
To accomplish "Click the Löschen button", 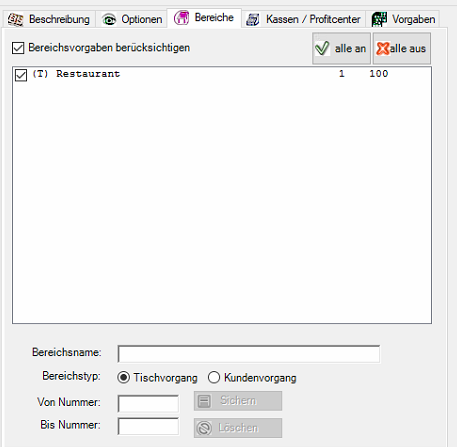I will pyautogui.click(x=238, y=428).
